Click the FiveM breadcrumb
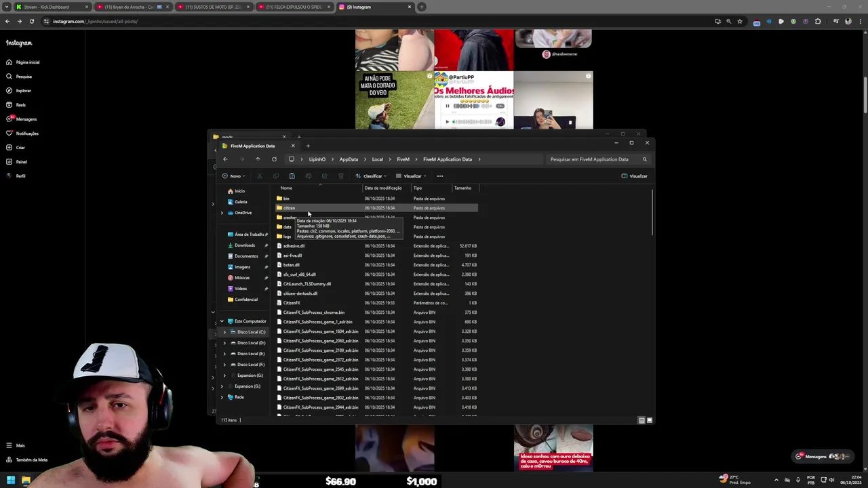The height and width of the screenshot is (488, 868). 403,159
